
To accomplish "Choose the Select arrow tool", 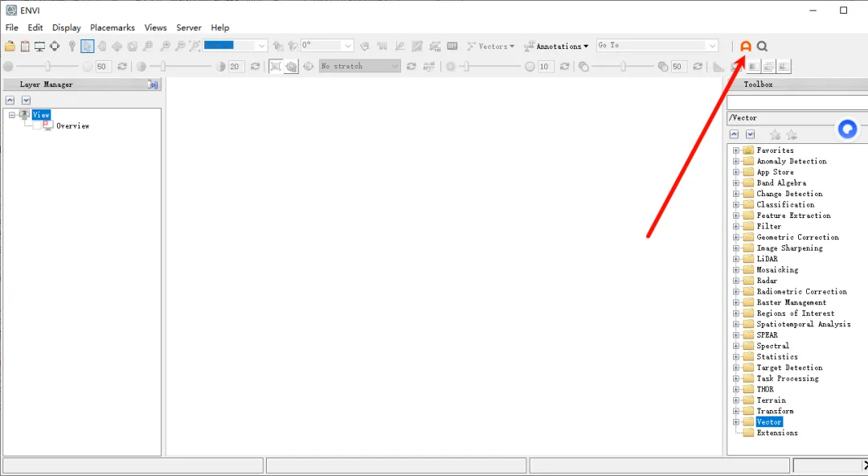I will (87, 46).
